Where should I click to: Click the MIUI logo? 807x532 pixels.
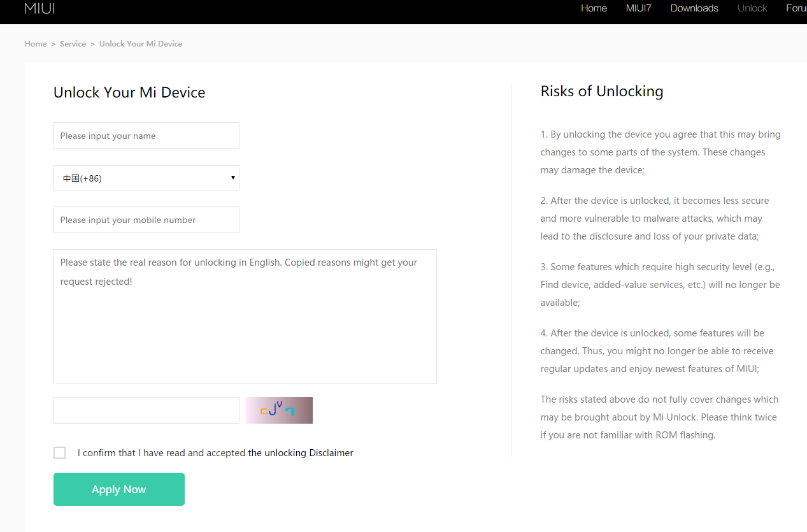click(x=39, y=8)
